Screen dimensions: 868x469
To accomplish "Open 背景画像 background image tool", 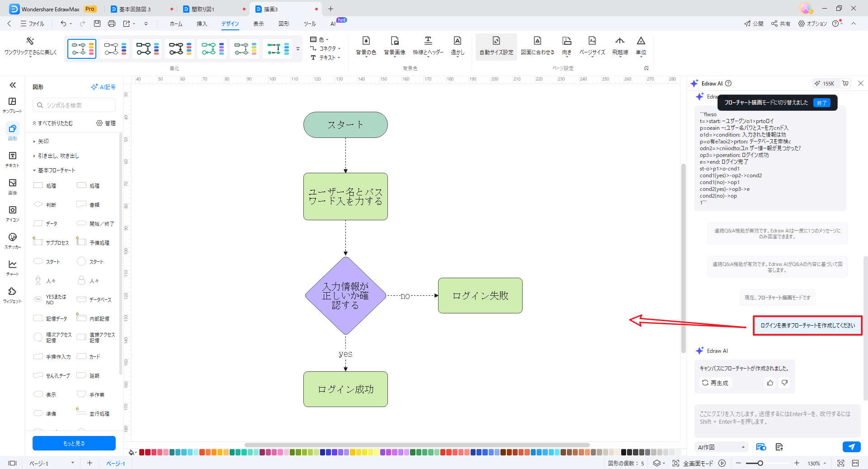I will click(x=395, y=46).
